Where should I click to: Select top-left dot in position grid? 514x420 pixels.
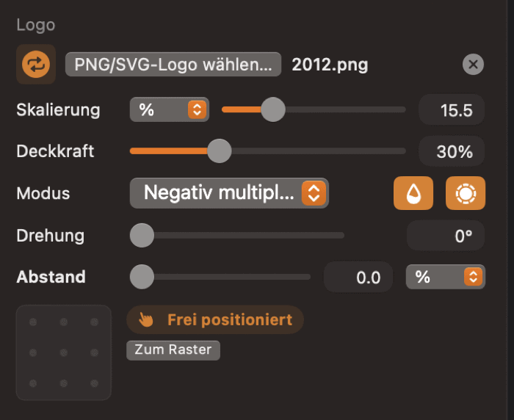click(x=33, y=322)
